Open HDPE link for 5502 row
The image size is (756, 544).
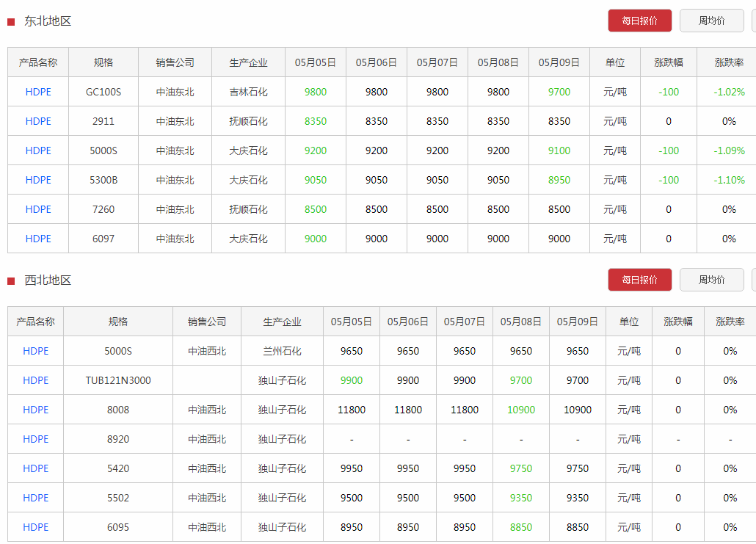coord(36,498)
